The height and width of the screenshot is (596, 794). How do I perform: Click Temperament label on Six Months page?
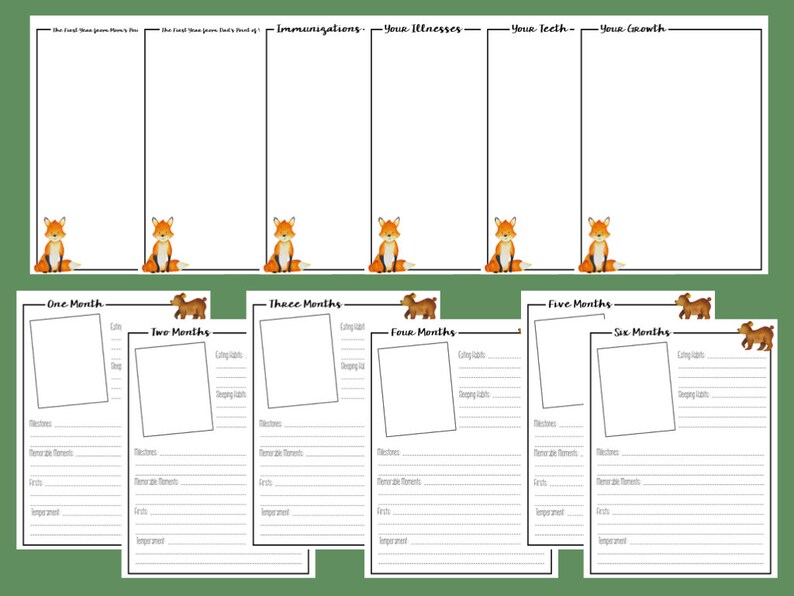coord(613,541)
